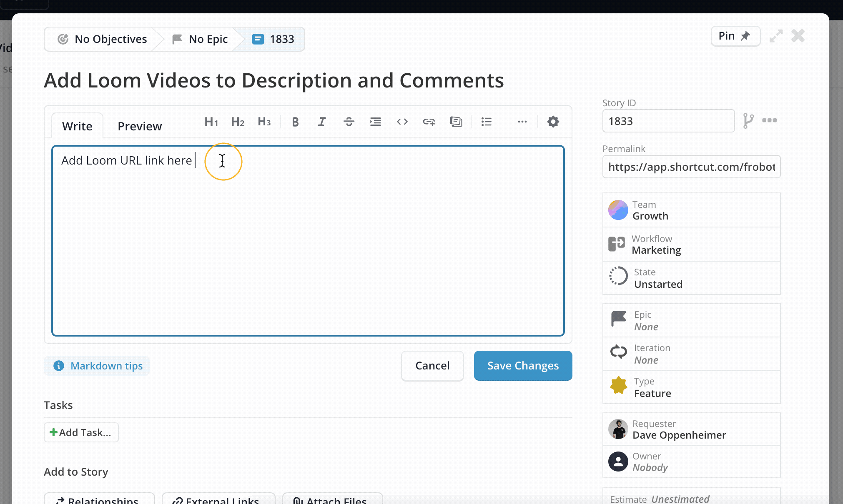Show more formatting options ellipsis
Image resolution: width=843 pixels, height=504 pixels.
click(522, 122)
